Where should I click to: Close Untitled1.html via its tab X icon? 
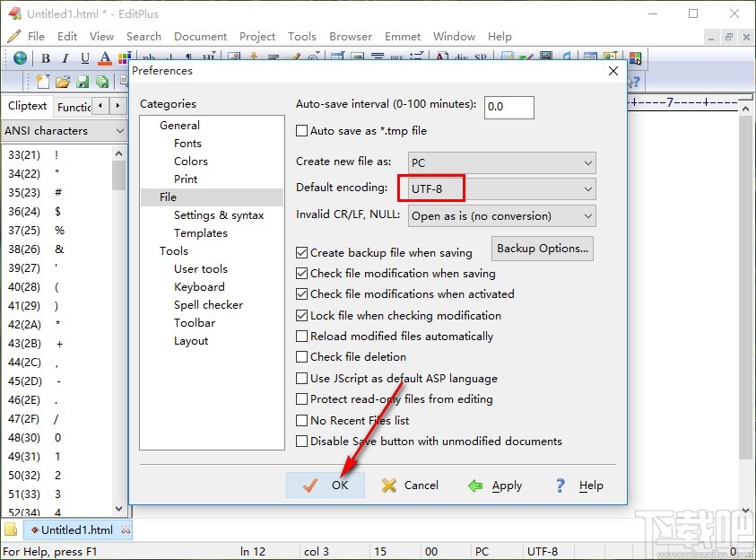coord(126,529)
